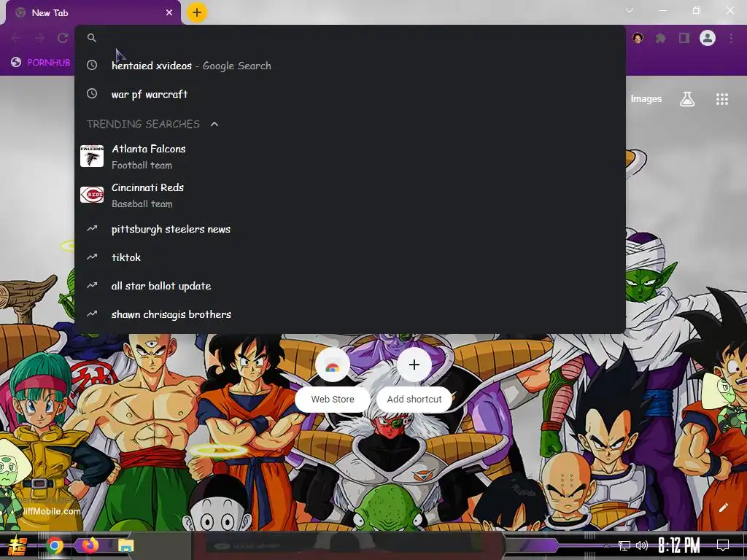Click the pinned extension avatar icon

638,38
